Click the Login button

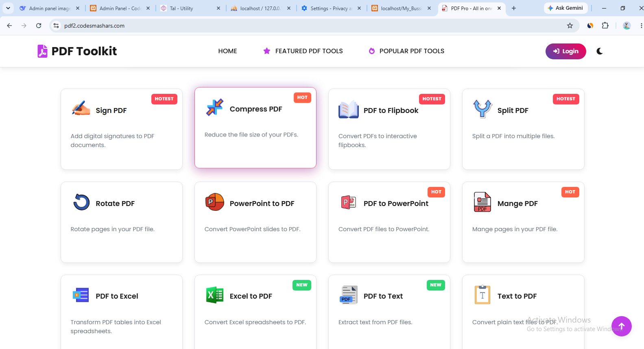[565, 51]
